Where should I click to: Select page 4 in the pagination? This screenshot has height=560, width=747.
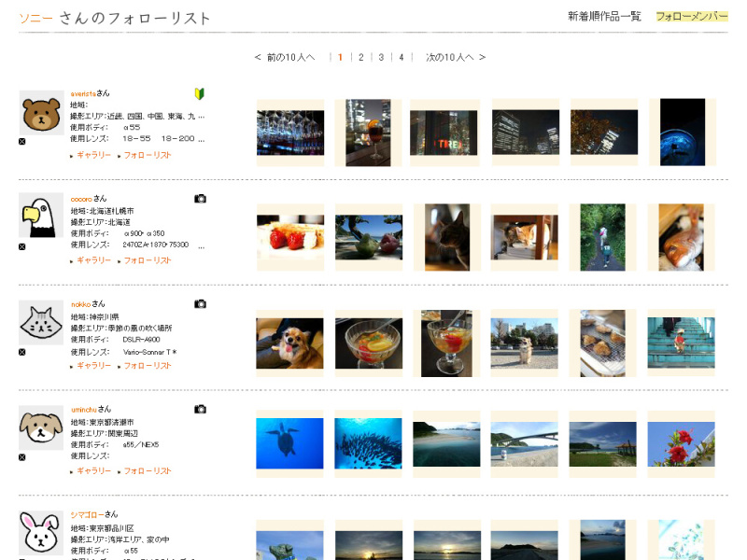(401, 57)
